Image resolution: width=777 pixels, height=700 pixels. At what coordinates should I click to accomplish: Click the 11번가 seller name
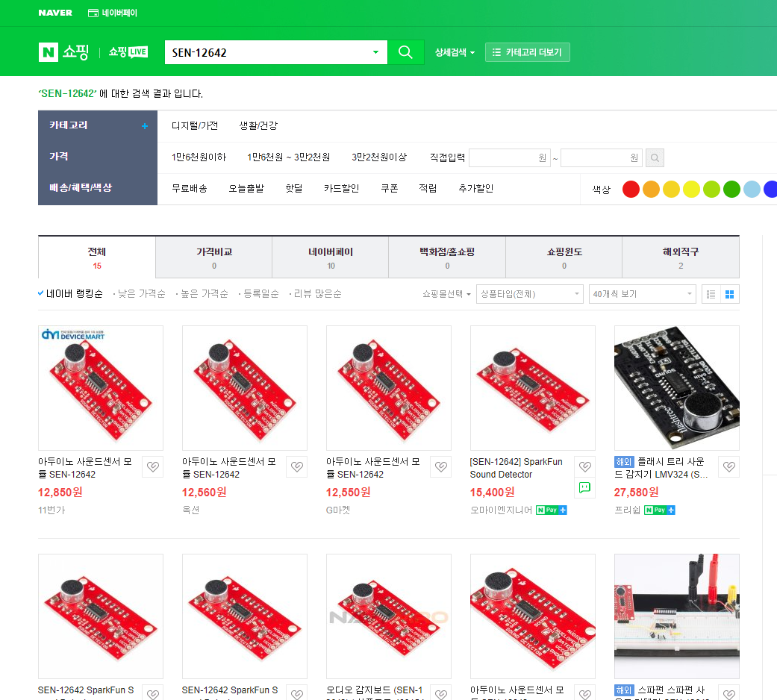click(52, 510)
